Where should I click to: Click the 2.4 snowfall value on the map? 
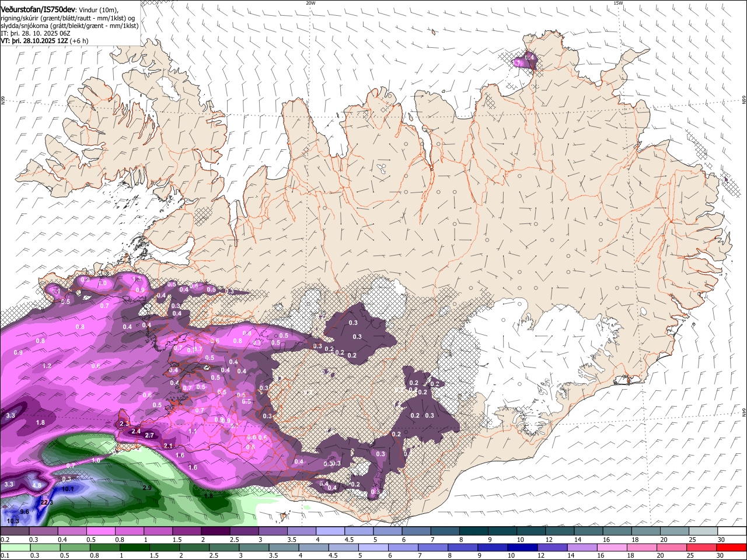point(136,431)
